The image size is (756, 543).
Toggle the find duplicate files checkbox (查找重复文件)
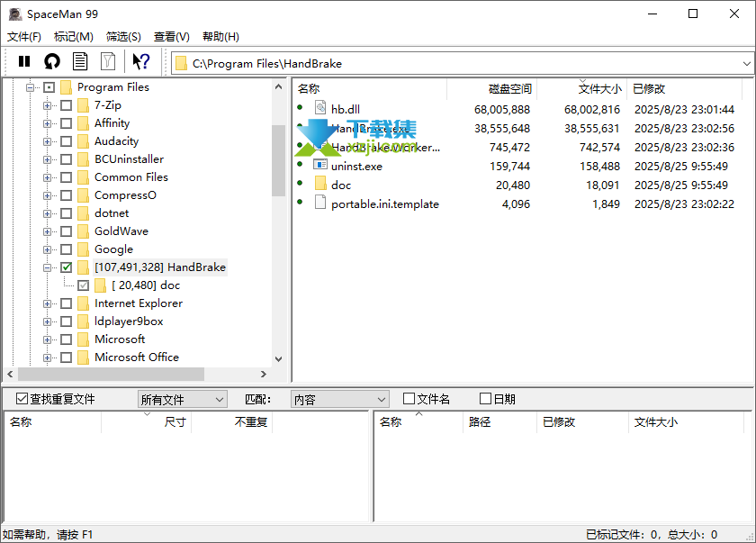[22, 399]
